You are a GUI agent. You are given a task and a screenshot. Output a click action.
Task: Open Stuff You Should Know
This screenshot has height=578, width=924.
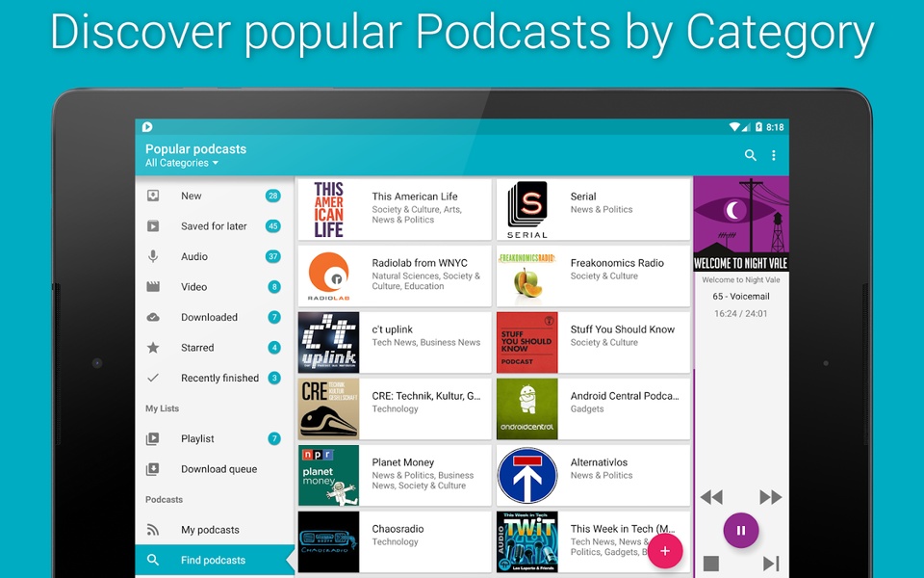click(593, 343)
